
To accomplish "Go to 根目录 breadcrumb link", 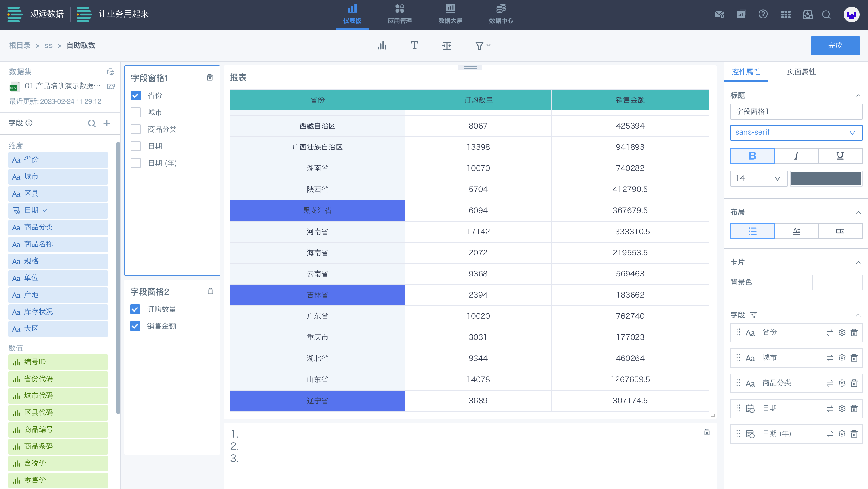I will tap(20, 46).
